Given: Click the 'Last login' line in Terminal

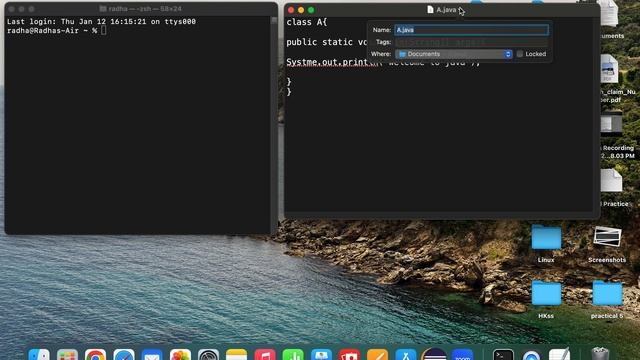Looking at the screenshot, I should coord(101,22).
